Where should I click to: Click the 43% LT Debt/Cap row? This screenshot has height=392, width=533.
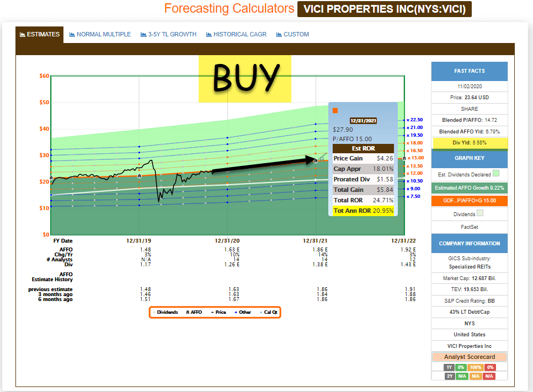pyautogui.click(x=470, y=312)
